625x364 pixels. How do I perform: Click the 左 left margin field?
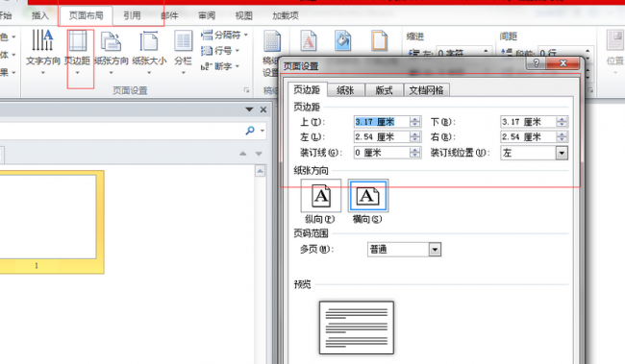coord(382,137)
